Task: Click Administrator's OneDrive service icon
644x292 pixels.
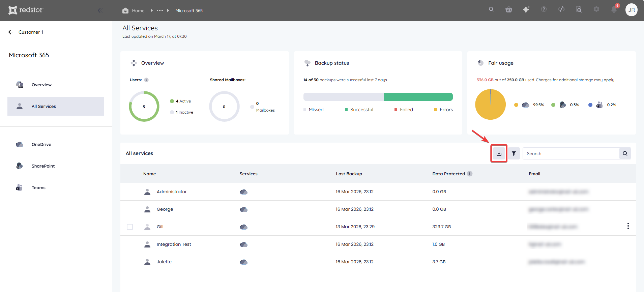Action: point(244,192)
